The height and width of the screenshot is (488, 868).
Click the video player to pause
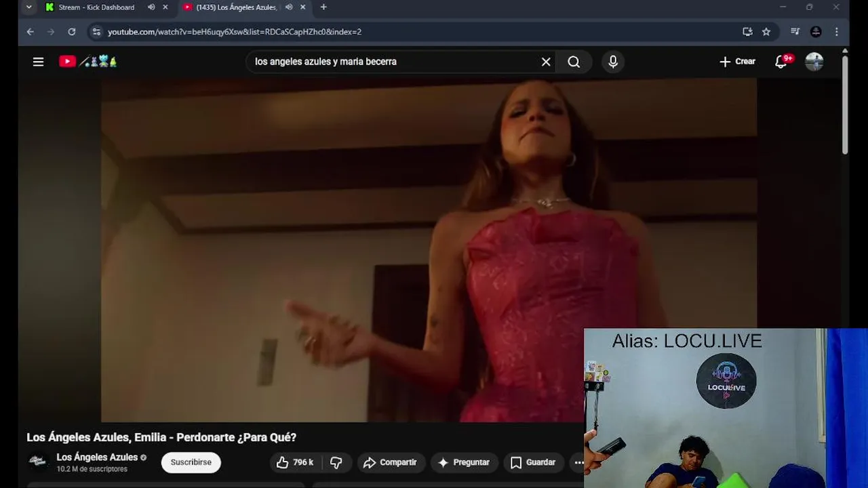tap(429, 249)
